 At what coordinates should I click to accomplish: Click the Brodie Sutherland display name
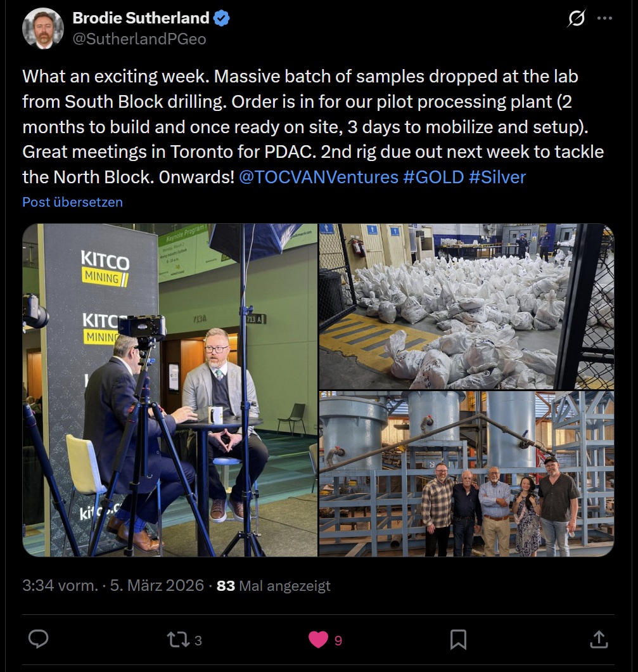tap(141, 18)
